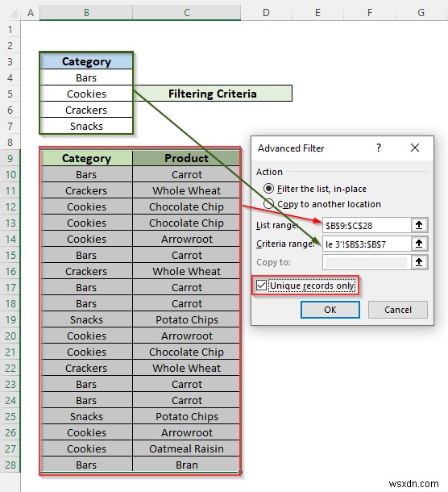The image size is (448, 492).
Task: Select column B header
Action: point(86,13)
